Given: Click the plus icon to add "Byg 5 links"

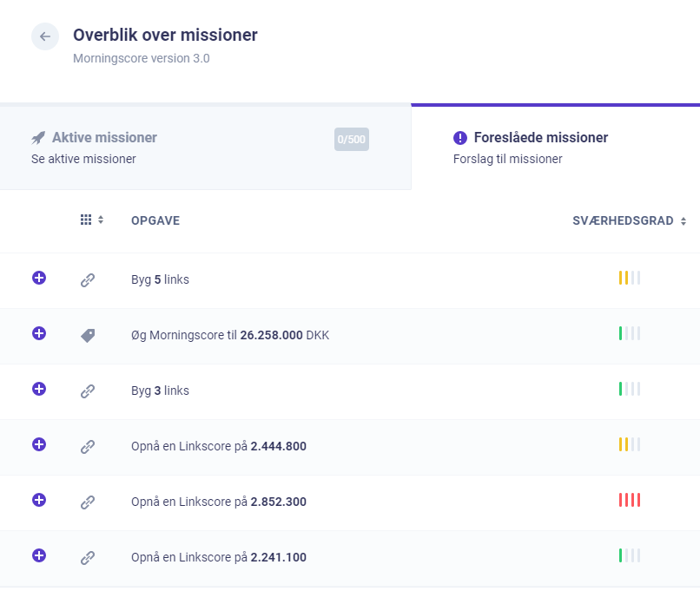Looking at the screenshot, I should [x=38, y=279].
